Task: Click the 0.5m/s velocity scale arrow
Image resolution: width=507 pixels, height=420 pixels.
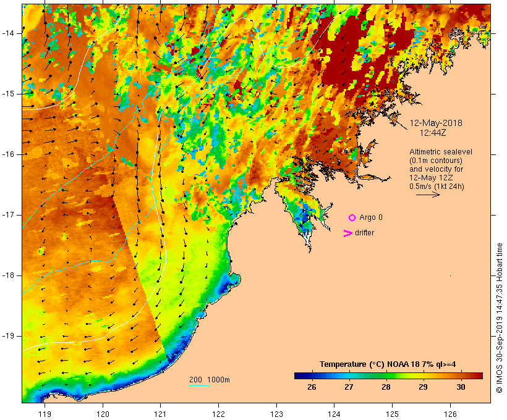Action: pos(428,195)
